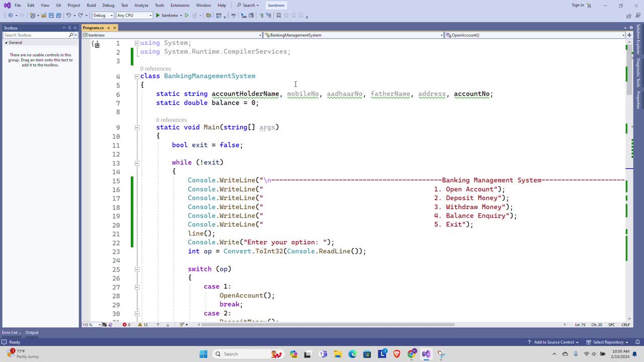Image resolution: width=644 pixels, height=362 pixels.
Task: Collapse the BankingManagementSystem class outline
Action: pos(136,76)
